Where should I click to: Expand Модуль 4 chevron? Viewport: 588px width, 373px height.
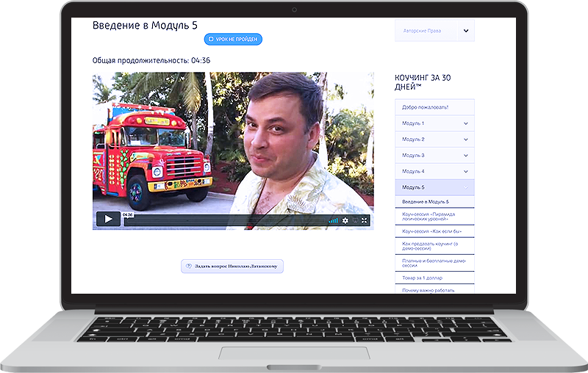click(466, 171)
